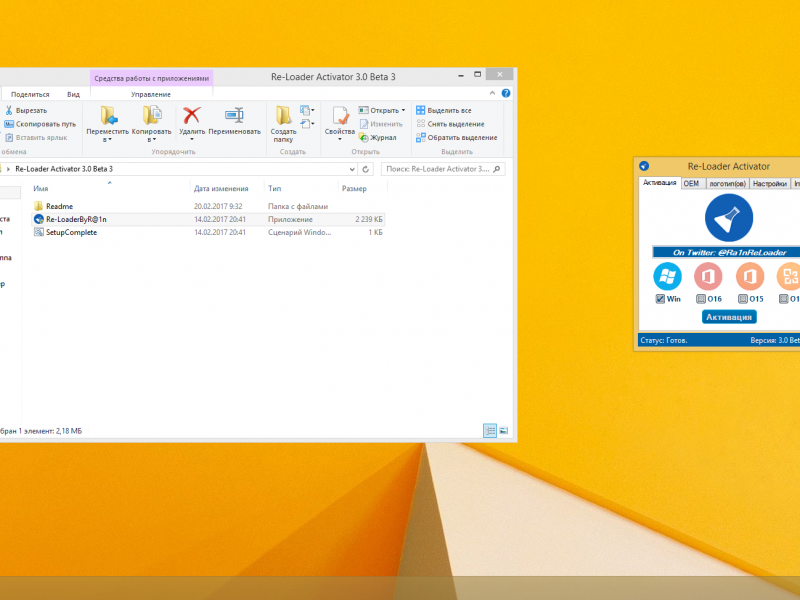800x600 pixels.
Task: Click the Refresh button next to address bar
Action: click(365, 169)
